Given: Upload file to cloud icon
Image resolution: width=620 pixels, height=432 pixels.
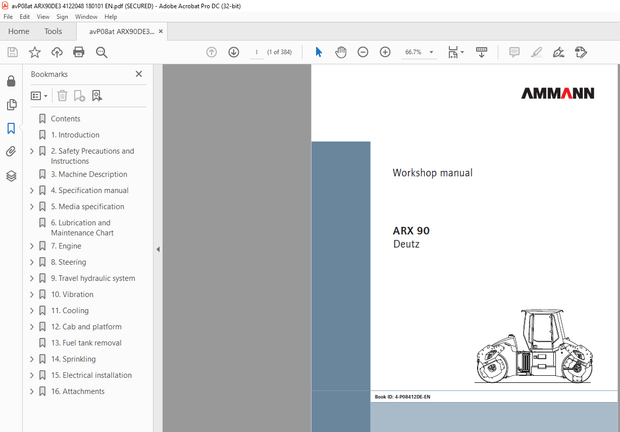Looking at the screenshot, I should pos(57,52).
